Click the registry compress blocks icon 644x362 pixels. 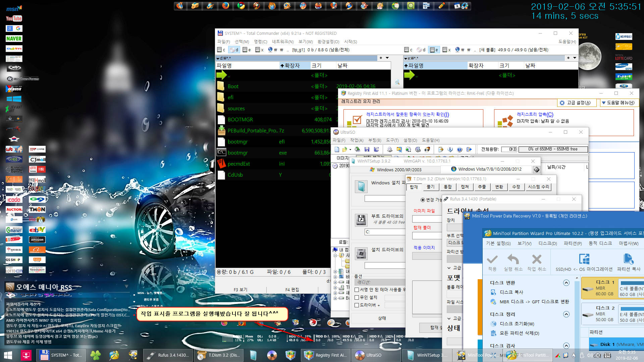[x=505, y=121]
